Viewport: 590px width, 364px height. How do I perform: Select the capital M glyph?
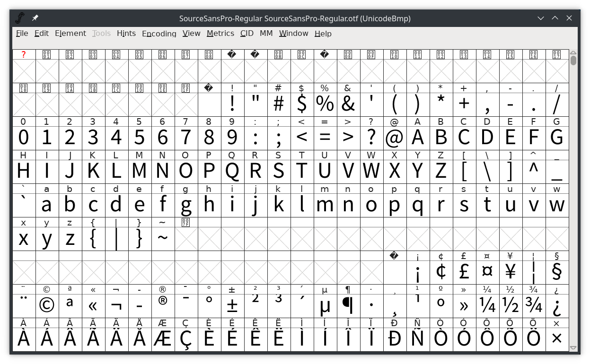click(140, 172)
